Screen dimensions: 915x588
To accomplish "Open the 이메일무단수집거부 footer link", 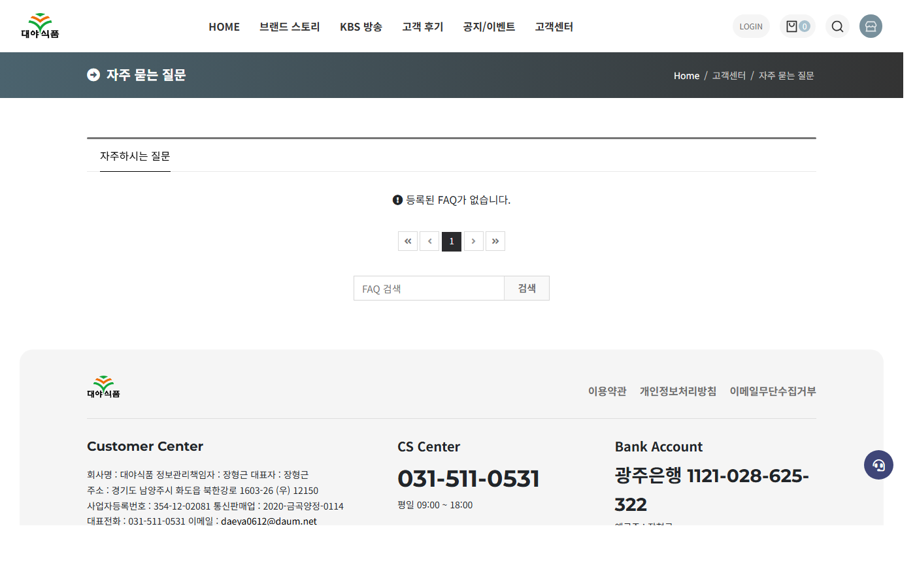I will pos(773,391).
